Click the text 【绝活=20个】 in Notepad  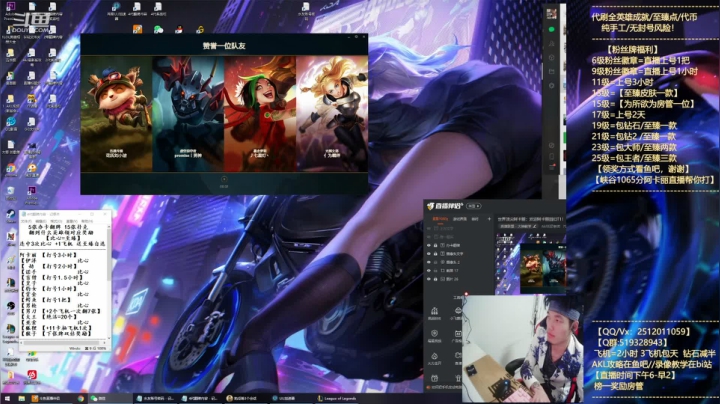click(60, 317)
